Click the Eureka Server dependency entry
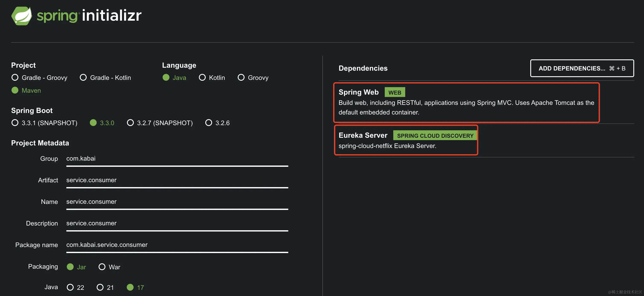Viewport: 644px width, 296px height. pos(363,135)
